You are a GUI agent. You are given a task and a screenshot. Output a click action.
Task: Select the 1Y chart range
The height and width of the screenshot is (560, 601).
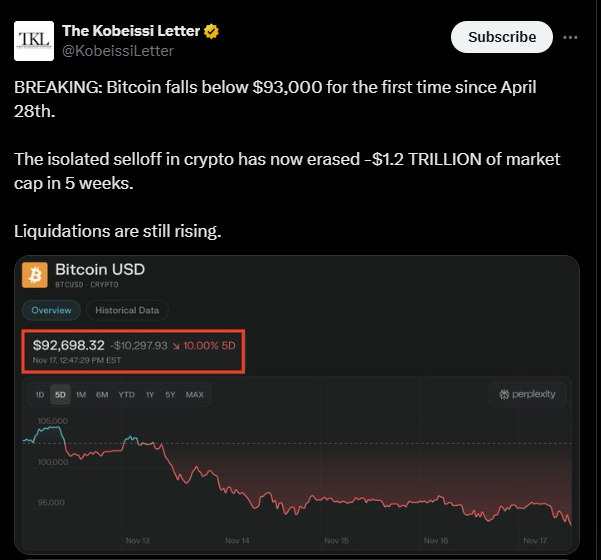(x=149, y=395)
